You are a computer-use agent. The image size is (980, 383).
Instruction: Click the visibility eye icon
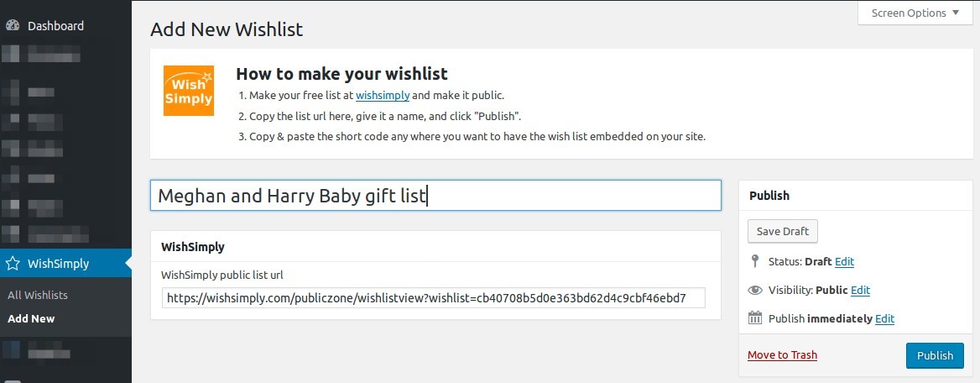pyautogui.click(x=755, y=291)
